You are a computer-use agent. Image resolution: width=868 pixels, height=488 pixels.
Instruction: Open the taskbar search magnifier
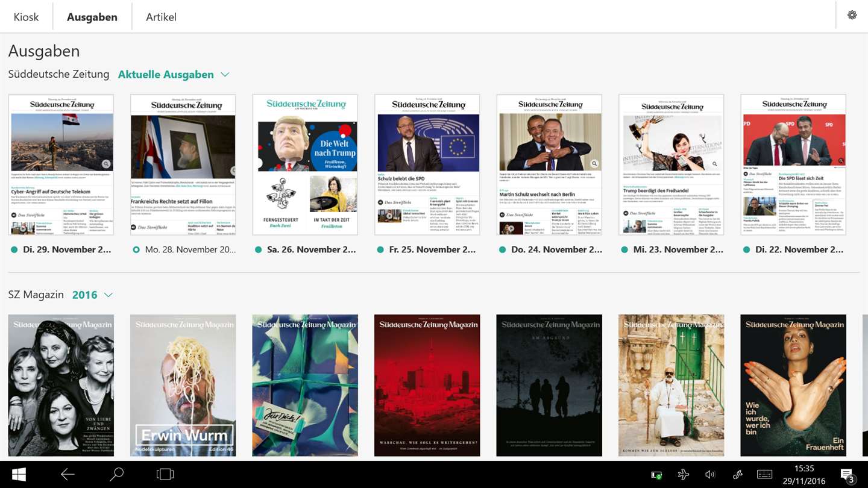[x=116, y=474]
